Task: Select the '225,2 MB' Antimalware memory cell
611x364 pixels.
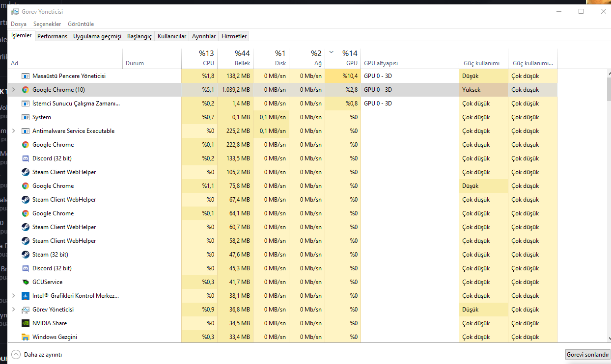Action: [x=235, y=131]
